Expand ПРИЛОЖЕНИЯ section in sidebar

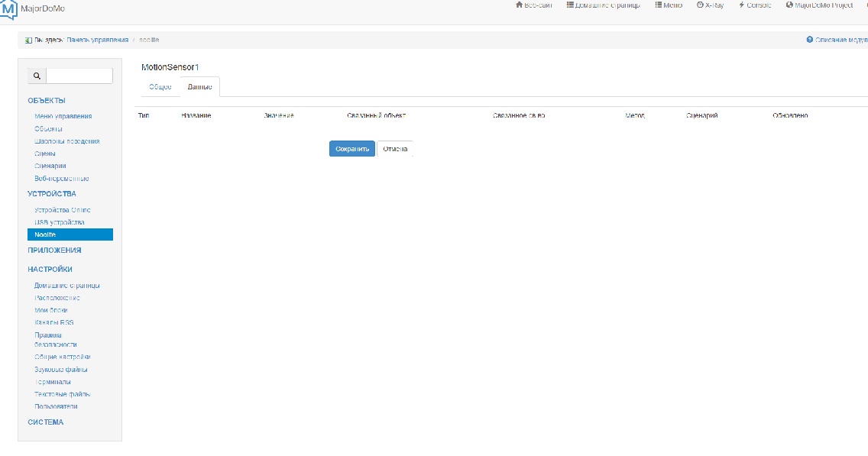click(54, 250)
